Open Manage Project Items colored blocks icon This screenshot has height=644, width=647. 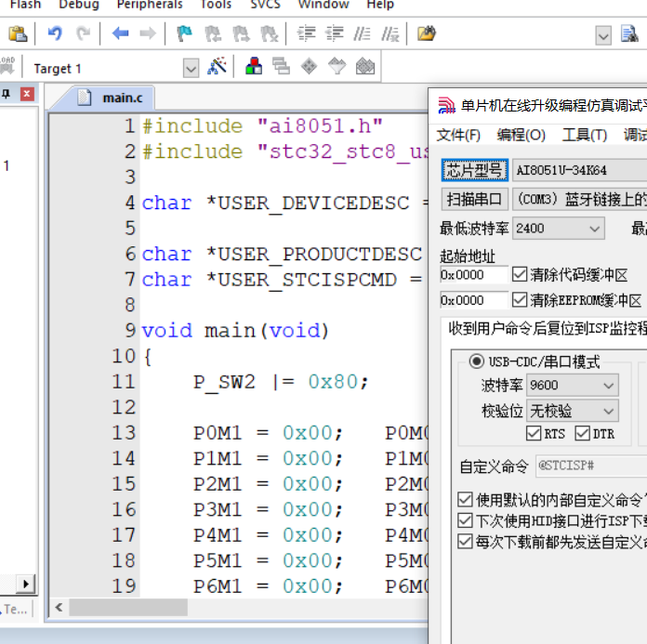click(x=254, y=66)
